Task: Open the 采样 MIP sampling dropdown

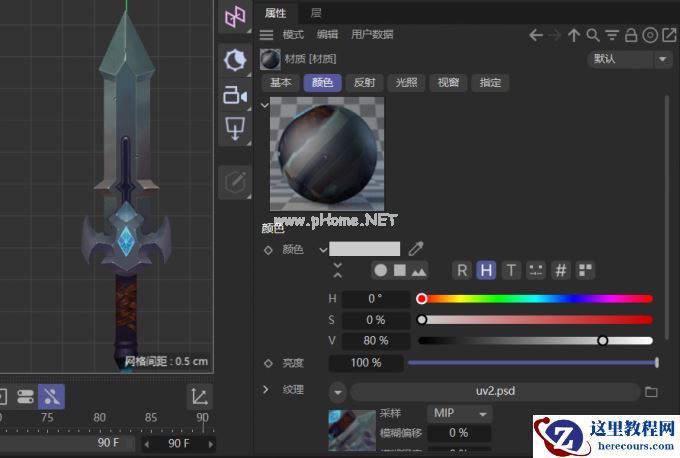Action: (x=460, y=413)
